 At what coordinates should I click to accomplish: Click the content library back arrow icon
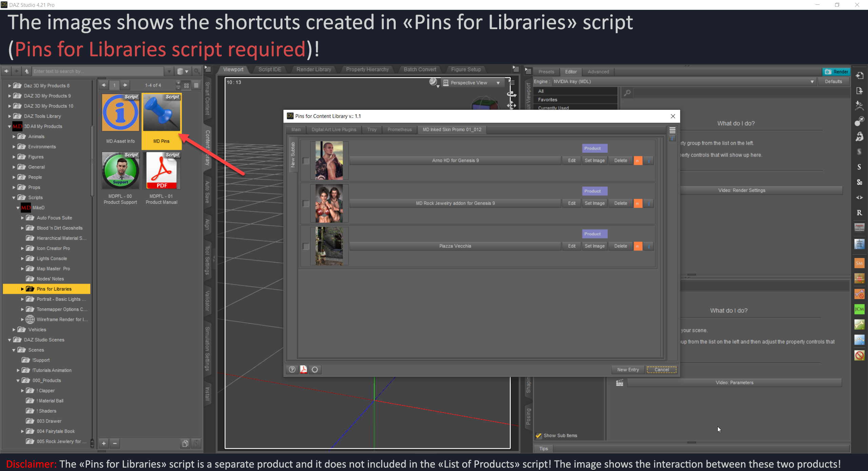click(6, 71)
